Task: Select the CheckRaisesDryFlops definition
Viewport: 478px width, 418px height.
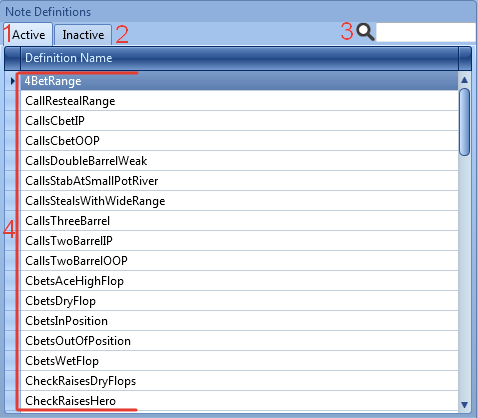Action: tap(239, 381)
